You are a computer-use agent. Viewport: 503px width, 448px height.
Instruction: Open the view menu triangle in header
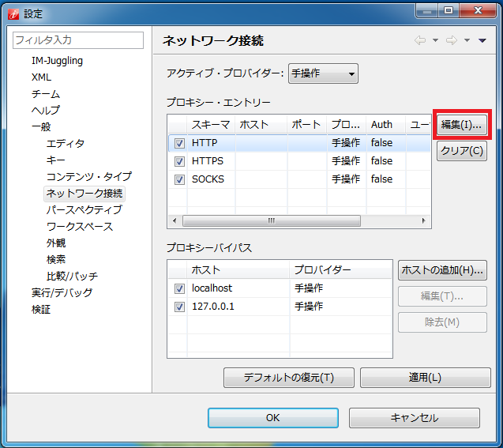pyautogui.click(x=482, y=40)
